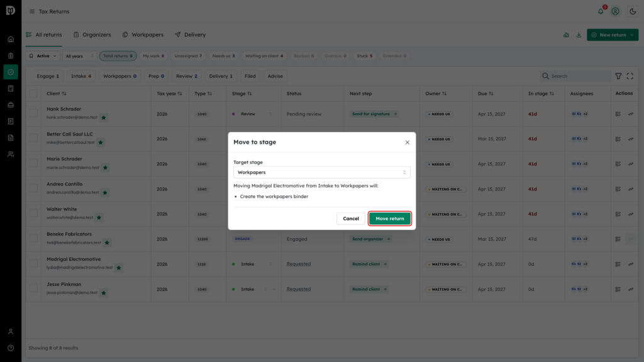Expand the New return button menu
The width and height of the screenshot is (644, 362).
(631, 35)
